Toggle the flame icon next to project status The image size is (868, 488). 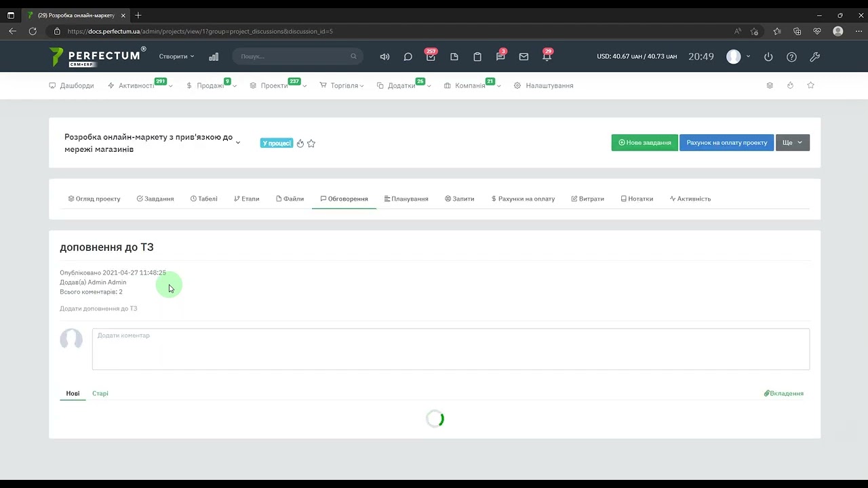point(300,143)
